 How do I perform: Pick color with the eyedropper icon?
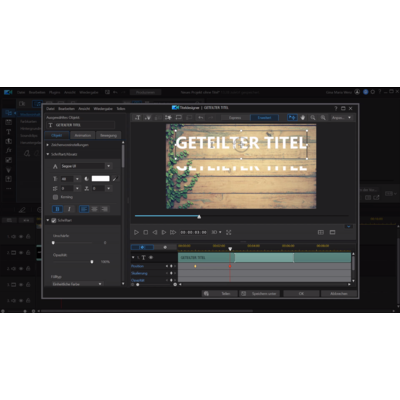tap(115, 179)
